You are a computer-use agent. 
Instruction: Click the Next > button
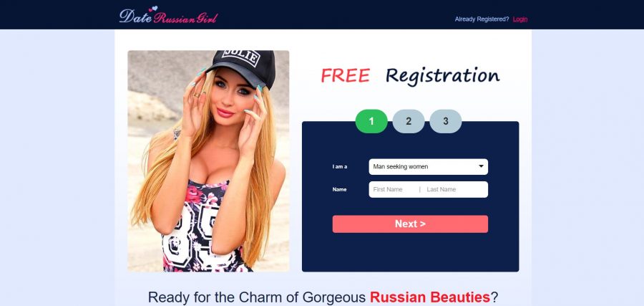[x=410, y=224]
